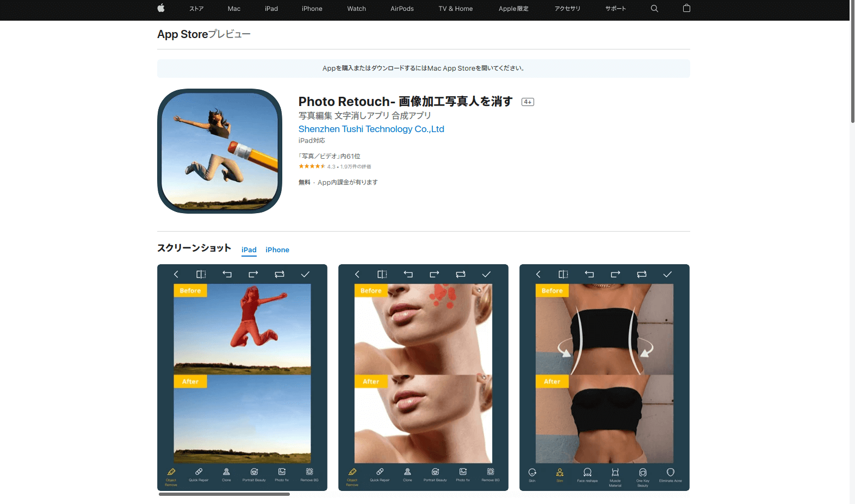
Task: Click checkmark icon in waist screenshot
Action: coord(667,275)
